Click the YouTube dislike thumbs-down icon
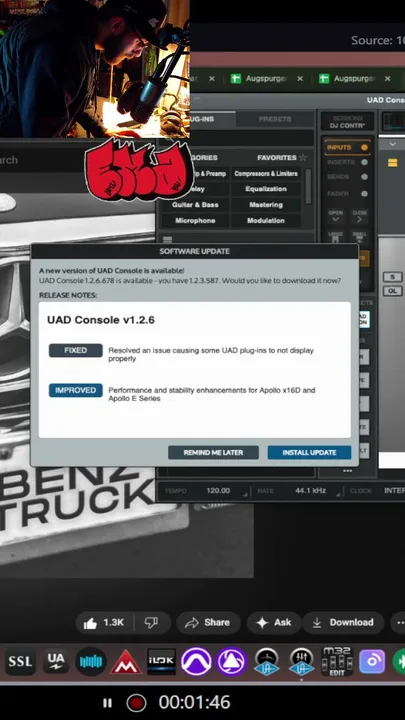Screen dimensions: 405x720 pyautogui.click(x=151, y=623)
